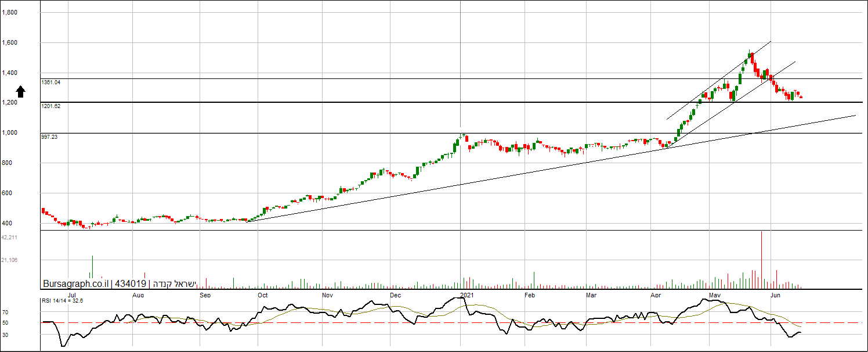Click the black up arrow icon
The image size is (868, 352).
[20, 91]
